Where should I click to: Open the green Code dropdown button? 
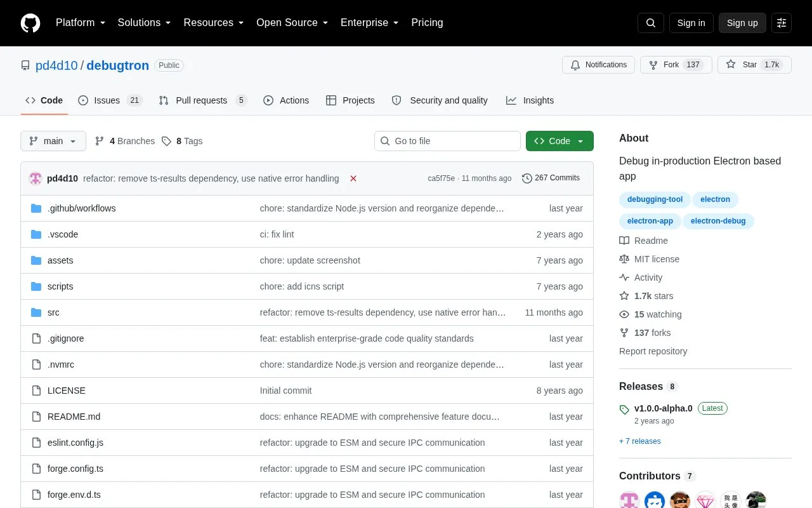click(x=560, y=141)
